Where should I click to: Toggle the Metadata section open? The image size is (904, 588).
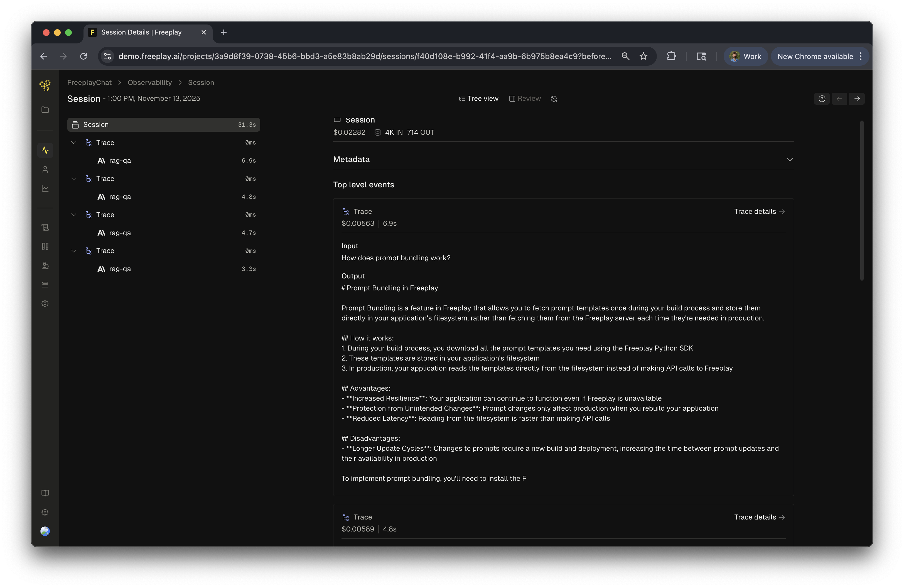coord(789,160)
